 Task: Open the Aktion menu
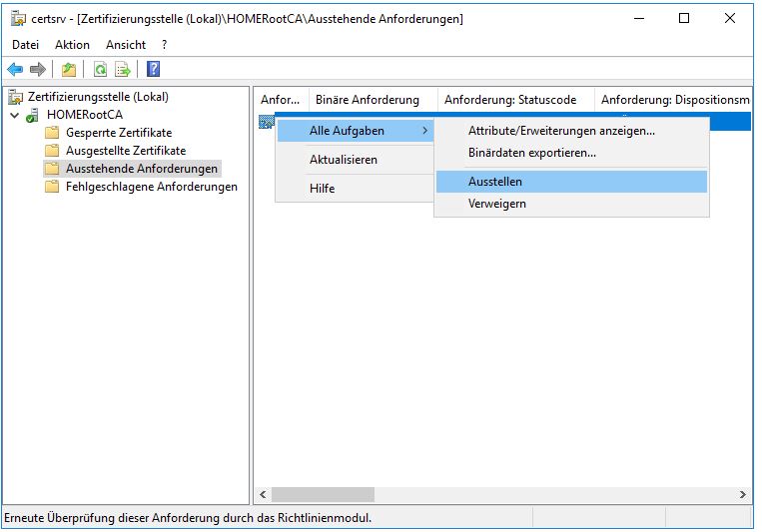(x=72, y=45)
